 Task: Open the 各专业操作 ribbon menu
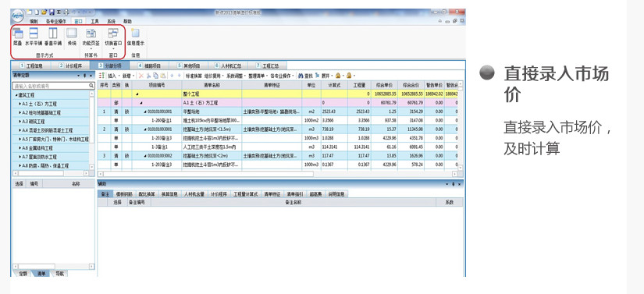(56, 21)
